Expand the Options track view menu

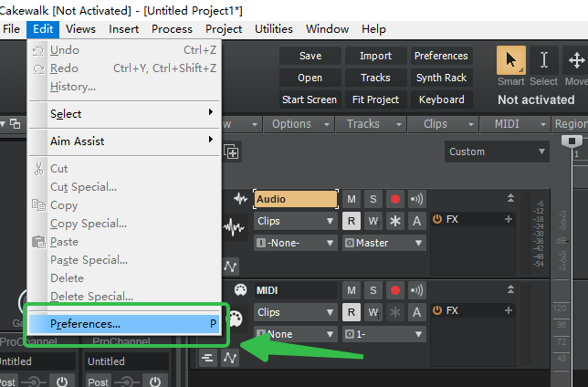coord(299,124)
